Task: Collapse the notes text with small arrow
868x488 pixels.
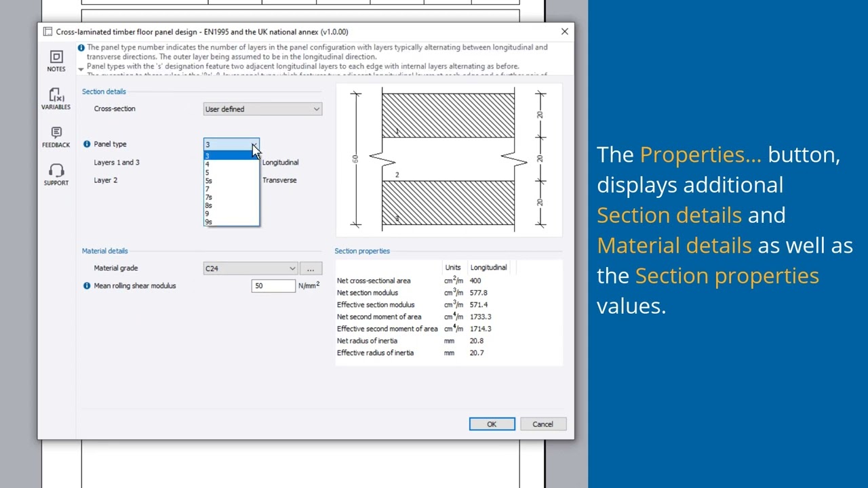Action: click(x=81, y=69)
